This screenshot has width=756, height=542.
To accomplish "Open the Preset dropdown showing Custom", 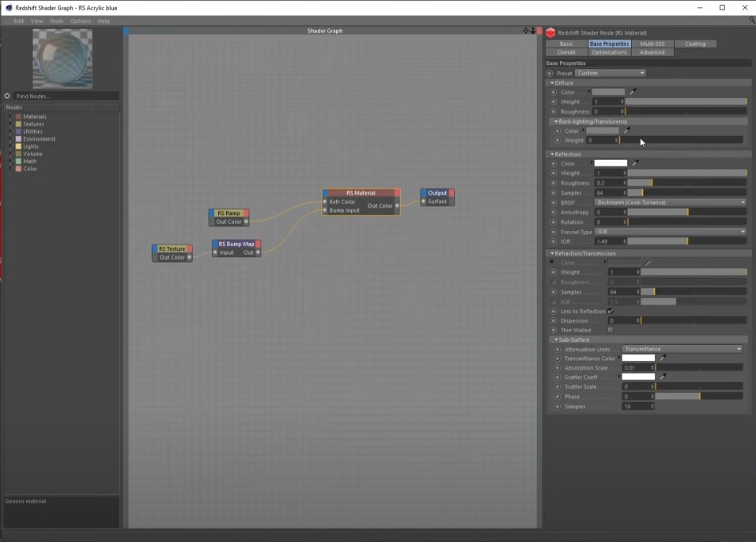I will click(610, 73).
